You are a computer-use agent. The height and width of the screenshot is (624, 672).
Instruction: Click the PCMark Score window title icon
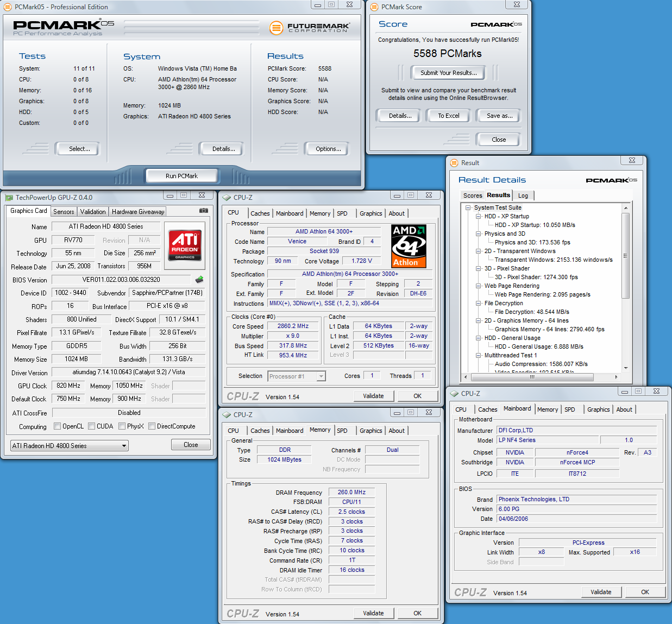(374, 7)
